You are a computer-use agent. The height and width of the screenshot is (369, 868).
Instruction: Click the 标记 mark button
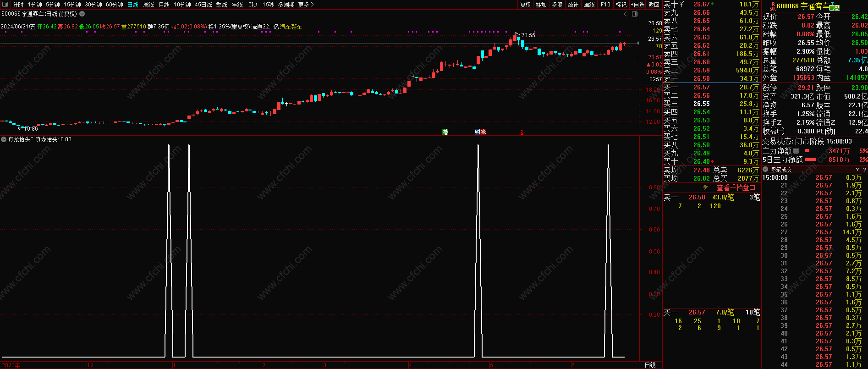click(x=621, y=5)
